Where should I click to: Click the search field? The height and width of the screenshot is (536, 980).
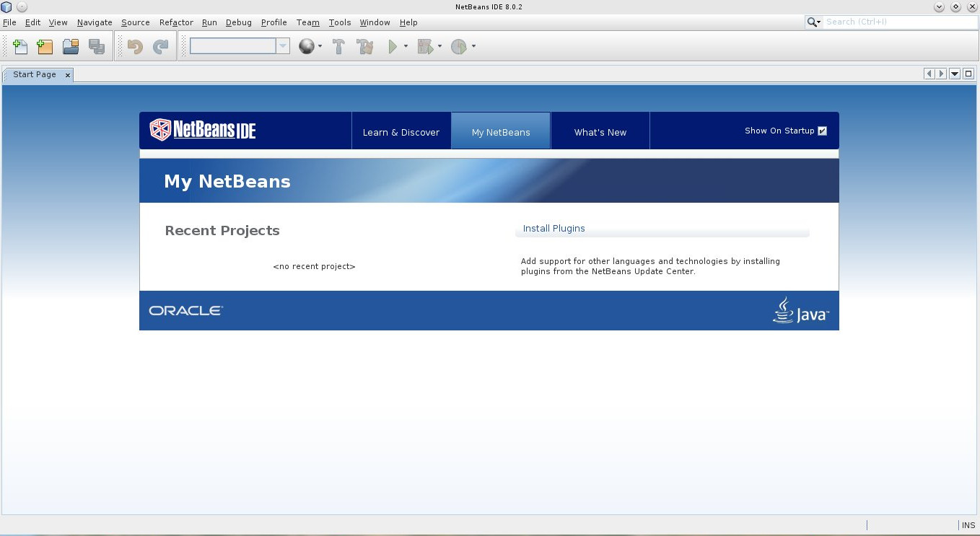895,22
